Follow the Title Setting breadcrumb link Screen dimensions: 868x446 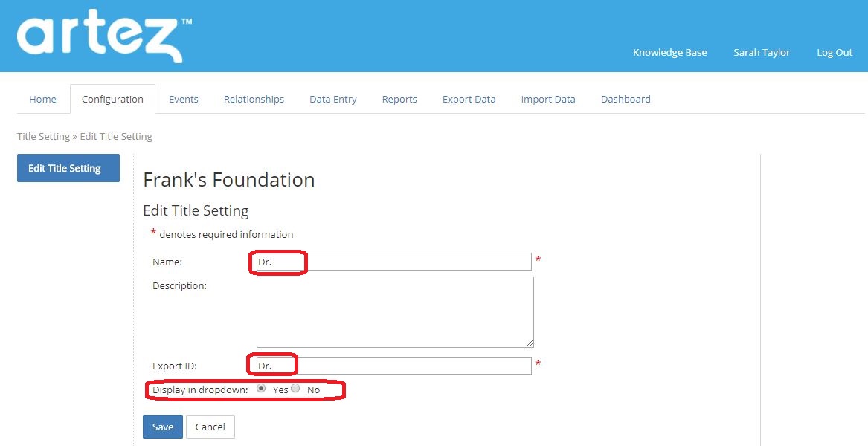[43, 136]
